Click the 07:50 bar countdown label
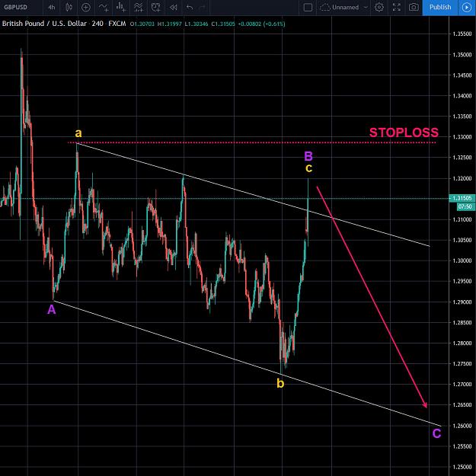 tap(465, 206)
